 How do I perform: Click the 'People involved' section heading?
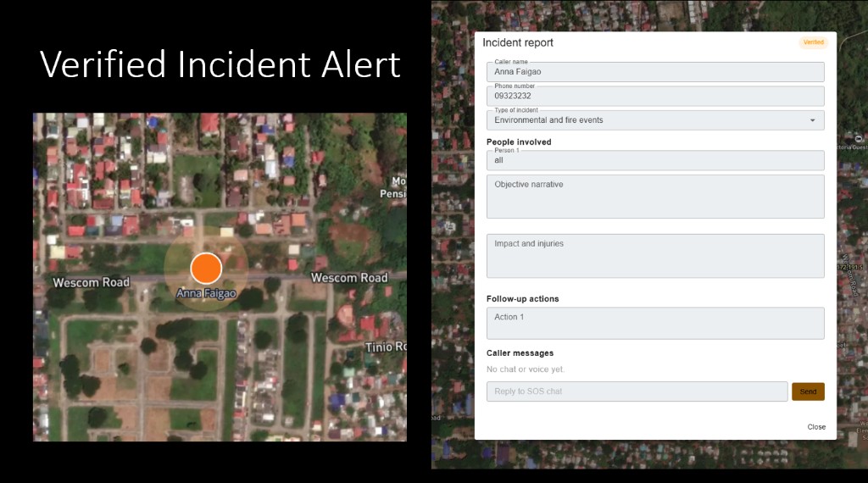coord(519,142)
